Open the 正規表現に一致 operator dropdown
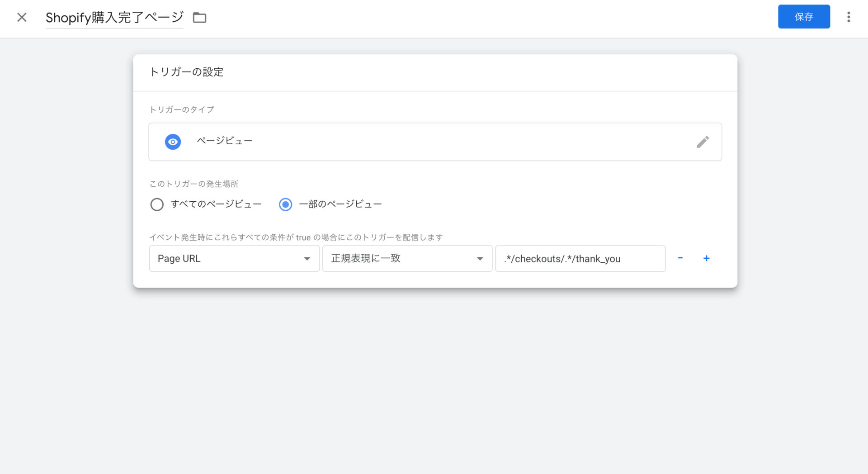Image resolution: width=868 pixels, height=474 pixels. pos(407,259)
